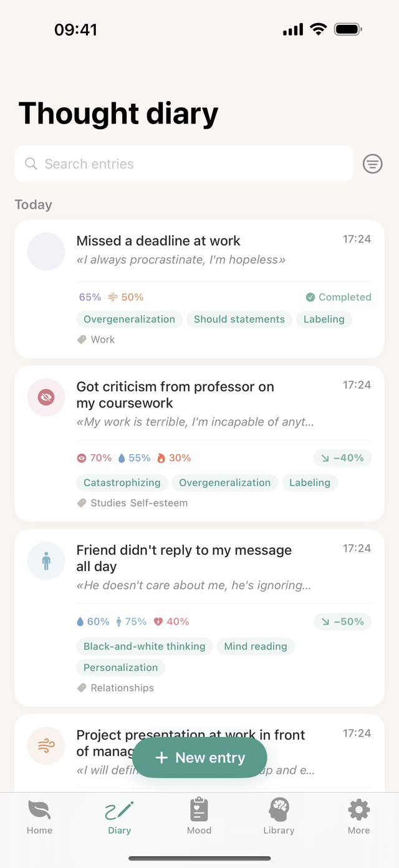Create a New entry
This screenshot has width=399, height=868.
[199, 758]
